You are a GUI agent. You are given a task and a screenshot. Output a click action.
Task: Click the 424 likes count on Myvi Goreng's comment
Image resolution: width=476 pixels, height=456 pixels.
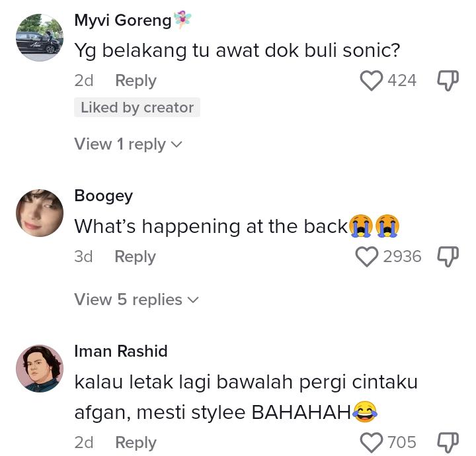coord(402,81)
